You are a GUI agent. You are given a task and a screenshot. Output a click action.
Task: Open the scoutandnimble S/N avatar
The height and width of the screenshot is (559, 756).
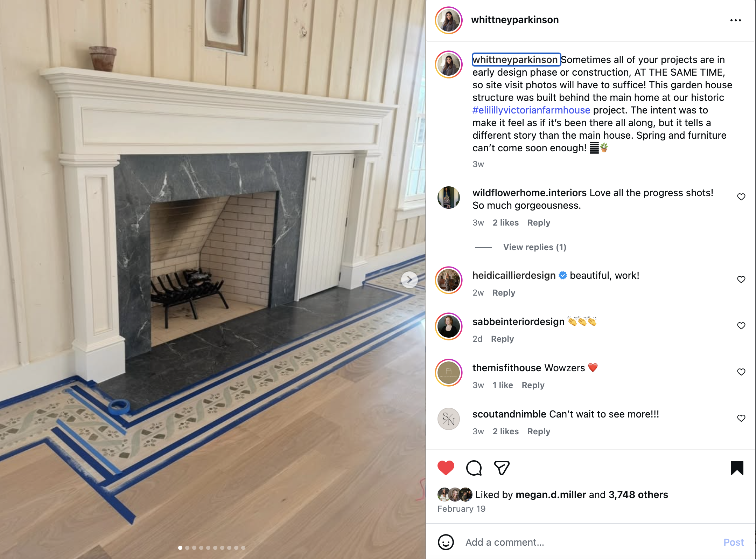(x=449, y=419)
